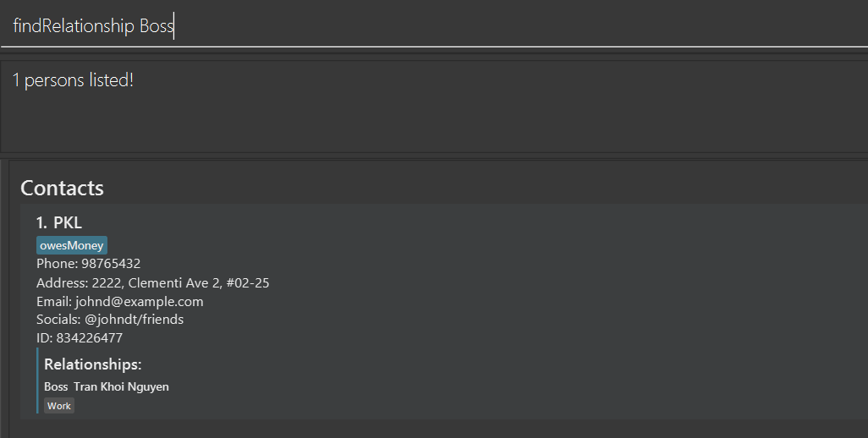Screen dimensions: 868x438
Task: Click the @johndt/friends socials handle
Action: [x=134, y=320]
